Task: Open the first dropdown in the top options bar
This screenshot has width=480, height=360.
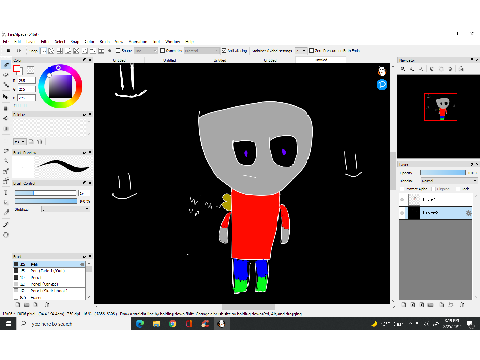Action: pyautogui.click(x=146, y=51)
